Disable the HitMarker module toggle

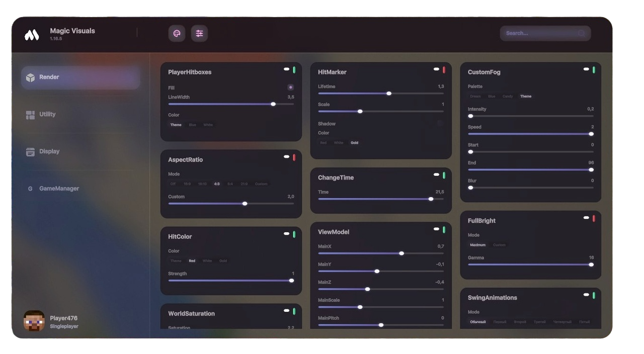(443, 69)
